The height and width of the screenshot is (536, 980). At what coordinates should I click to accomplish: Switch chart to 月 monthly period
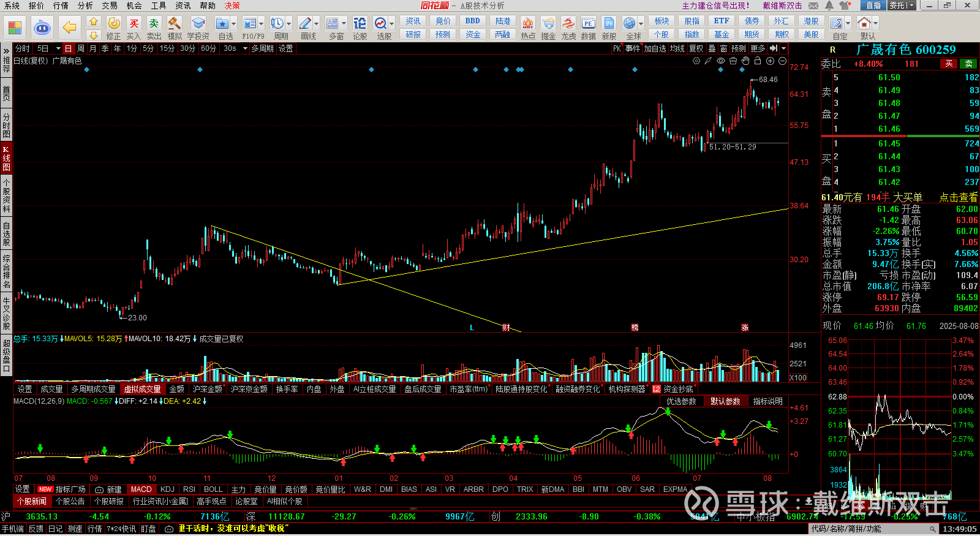pos(92,48)
